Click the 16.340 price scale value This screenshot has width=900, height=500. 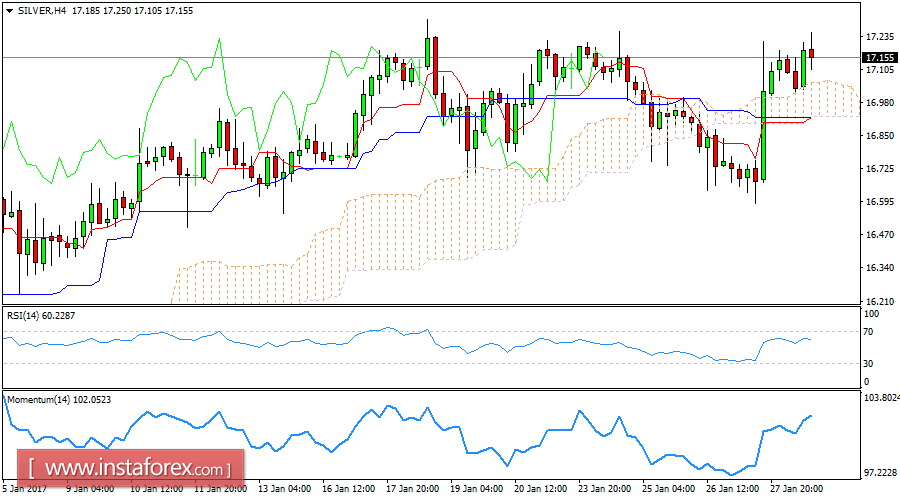point(879,268)
